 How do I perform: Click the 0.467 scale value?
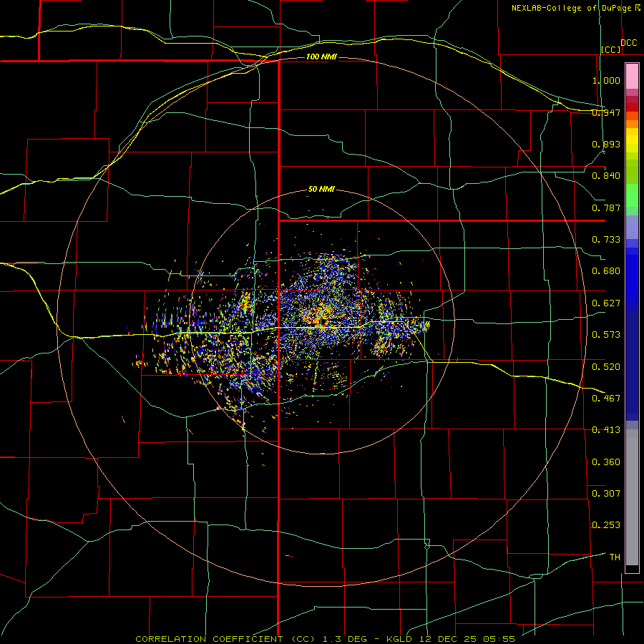point(606,398)
